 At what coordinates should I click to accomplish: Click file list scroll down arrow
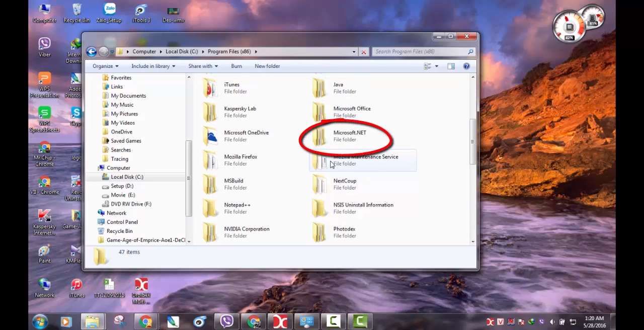pos(472,241)
